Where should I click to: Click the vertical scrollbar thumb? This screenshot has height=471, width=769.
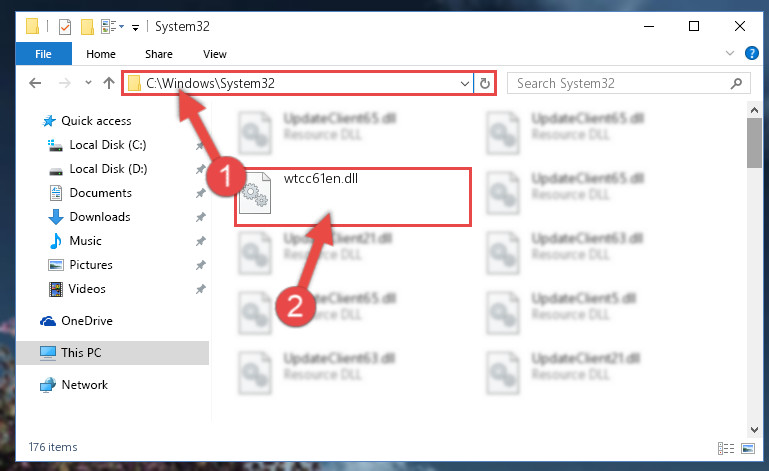[x=754, y=143]
